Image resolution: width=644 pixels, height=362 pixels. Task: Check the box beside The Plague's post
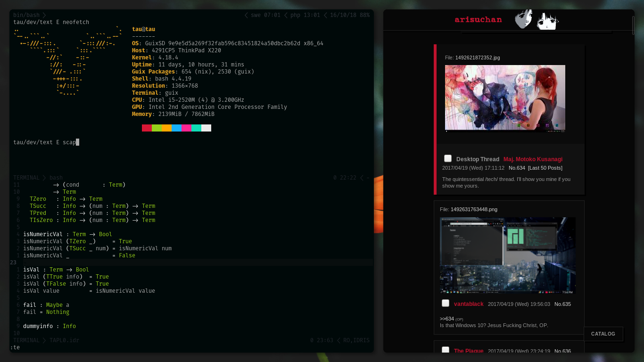tap(446, 350)
